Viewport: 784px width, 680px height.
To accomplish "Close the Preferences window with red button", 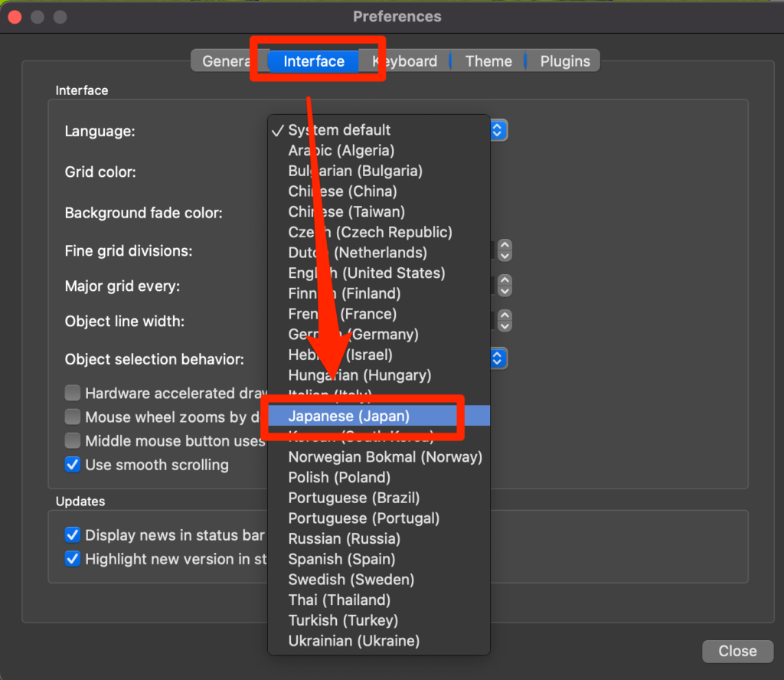I will 15,17.
